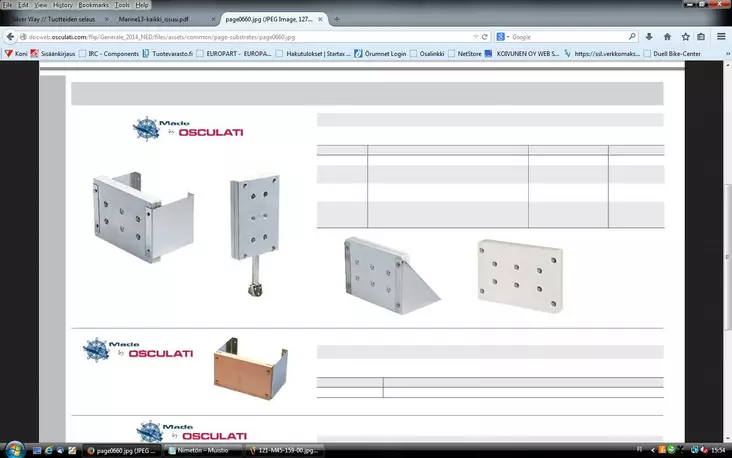Go back with the browser back arrow
Image resolution: width=732 pixels, height=458 pixels.
10,37
